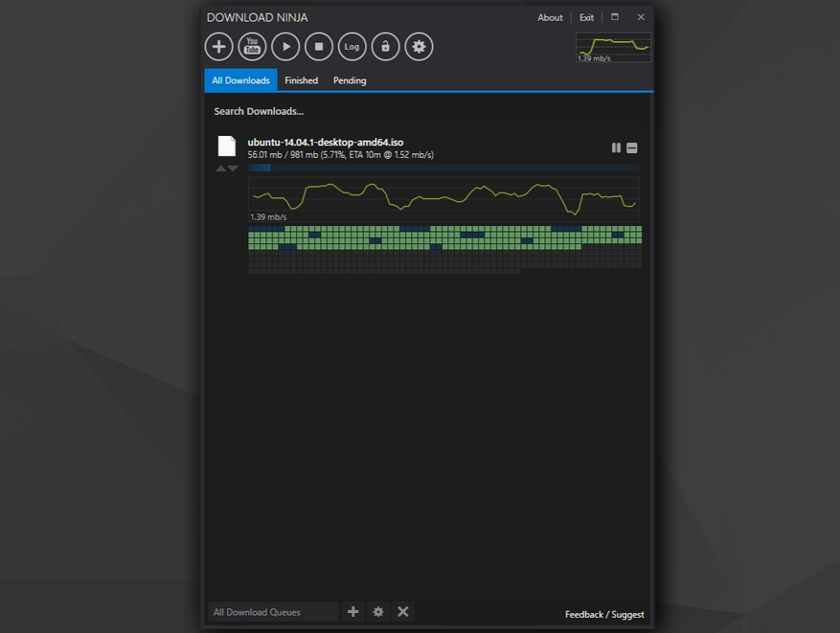Switch to the All Downloads tab

click(x=240, y=80)
